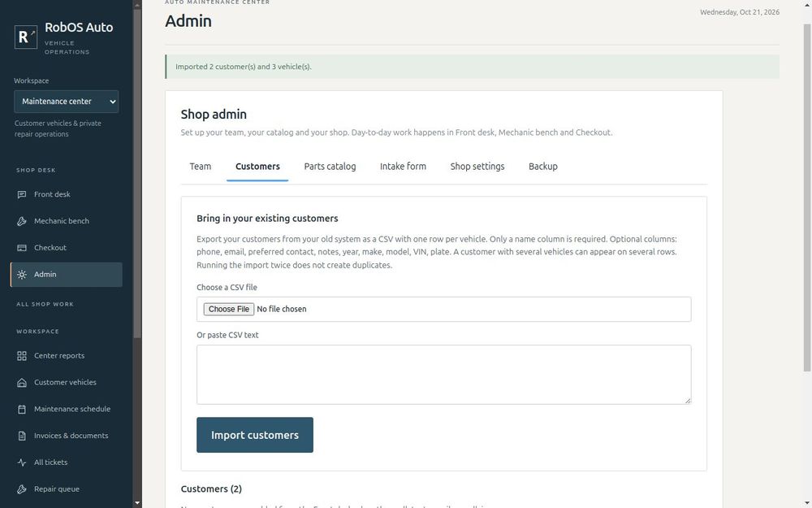Click the sidebar scrollbar down arrow
812x508 pixels.
[137, 503]
